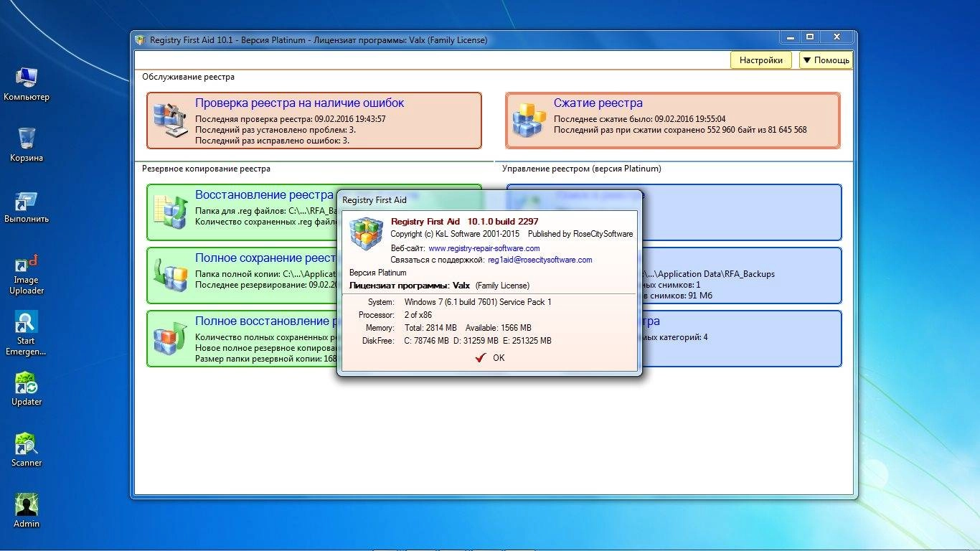Maximize the Registry First Aid window
The width and height of the screenshot is (980, 551).
click(810, 37)
